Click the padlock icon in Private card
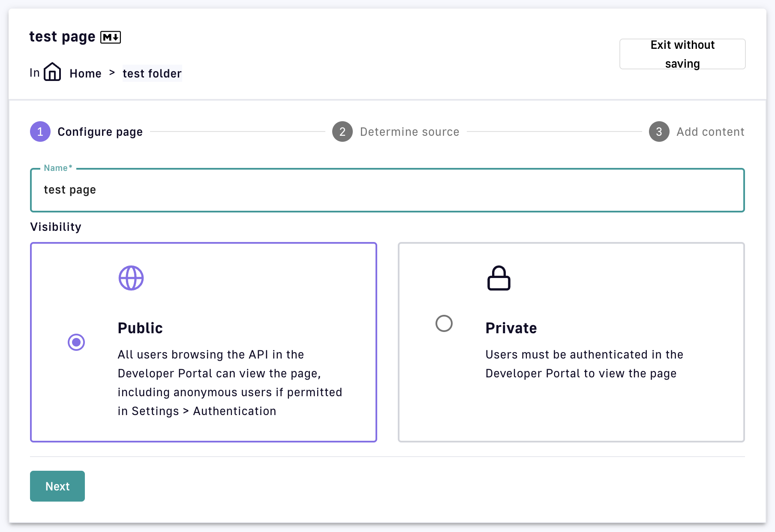 [x=499, y=278]
